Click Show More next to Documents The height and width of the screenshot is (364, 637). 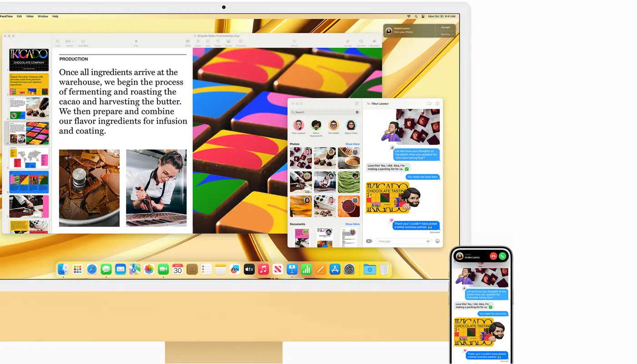pos(352,224)
